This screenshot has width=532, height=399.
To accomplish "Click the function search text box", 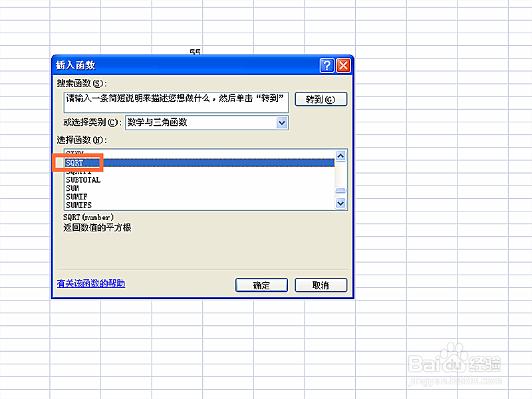I will coord(176,102).
